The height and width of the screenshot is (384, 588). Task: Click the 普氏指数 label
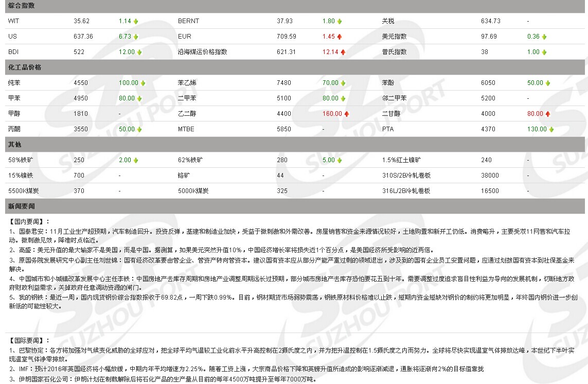394,52
